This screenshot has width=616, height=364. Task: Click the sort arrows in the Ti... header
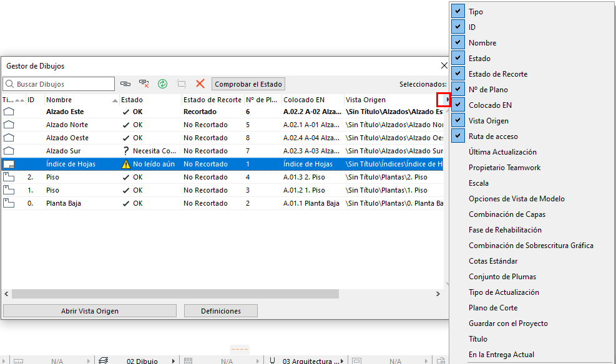(x=19, y=100)
